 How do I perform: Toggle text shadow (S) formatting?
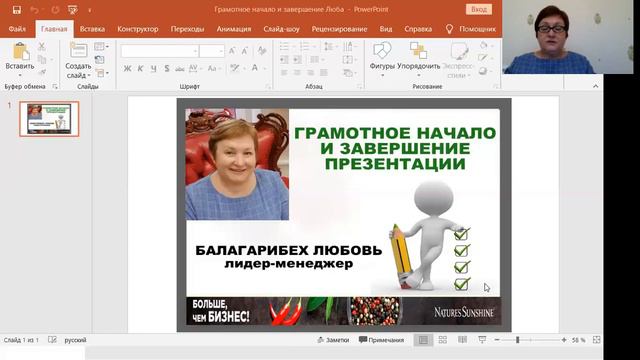(167, 69)
